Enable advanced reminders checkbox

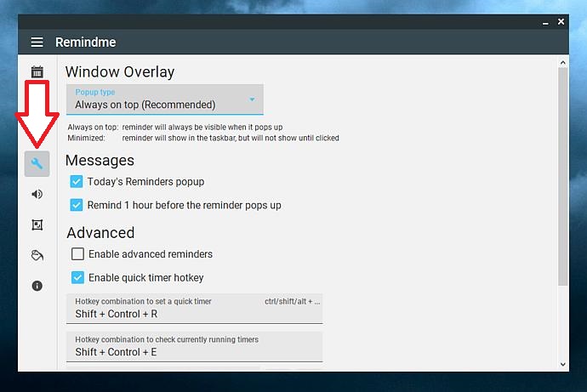[x=77, y=254]
